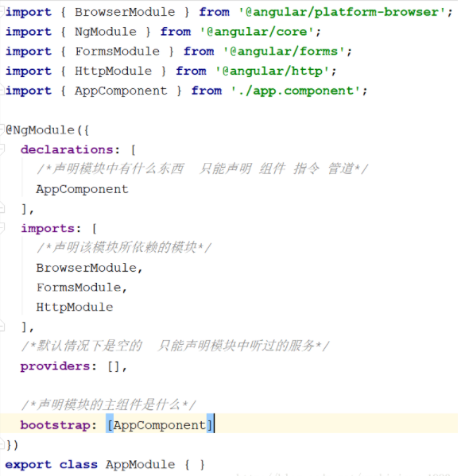This screenshot has width=461, height=476.
Task: Place cursor on FormsModule in third import line
Action: point(117,52)
